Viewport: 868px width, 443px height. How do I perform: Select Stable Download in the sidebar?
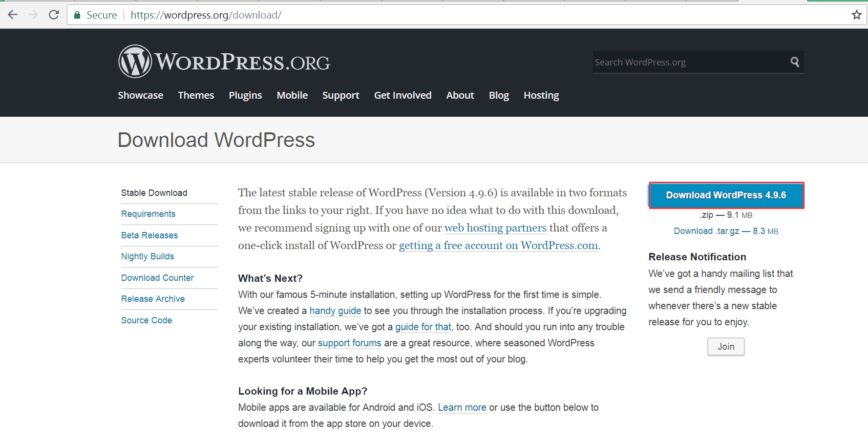(x=154, y=193)
